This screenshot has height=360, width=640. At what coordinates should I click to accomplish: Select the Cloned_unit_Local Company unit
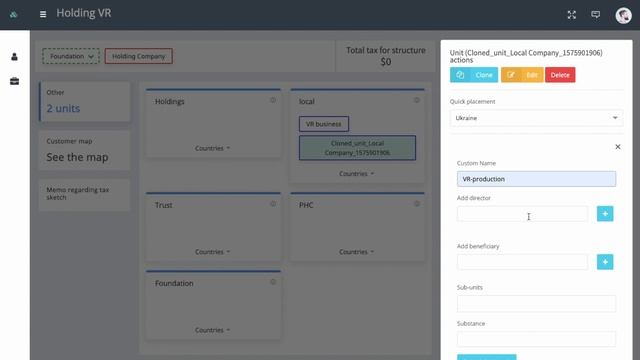pos(357,148)
